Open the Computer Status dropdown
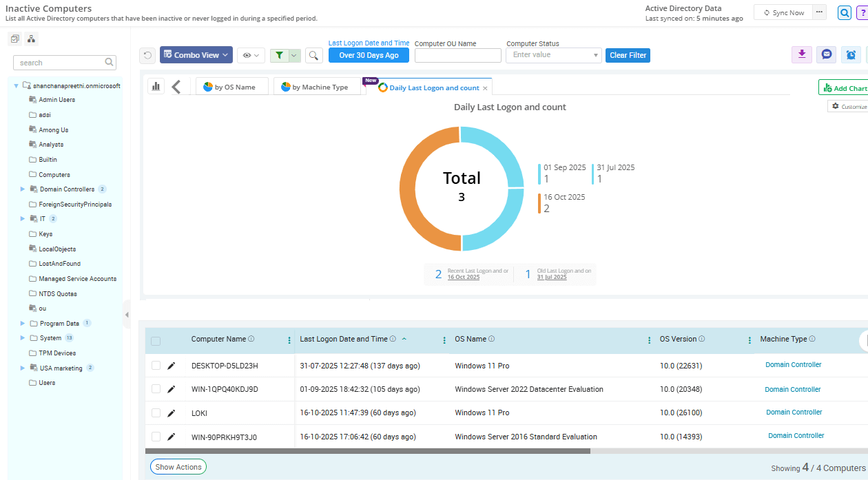The image size is (868, 480). [x=554, y=55]
